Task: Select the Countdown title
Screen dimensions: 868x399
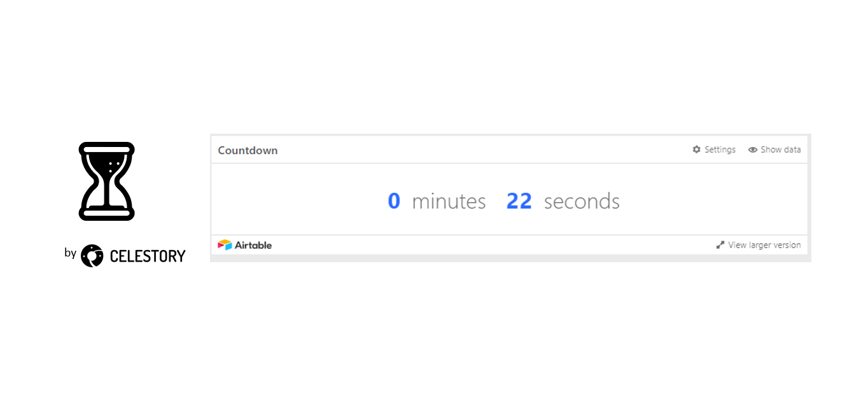Action: 248,150
